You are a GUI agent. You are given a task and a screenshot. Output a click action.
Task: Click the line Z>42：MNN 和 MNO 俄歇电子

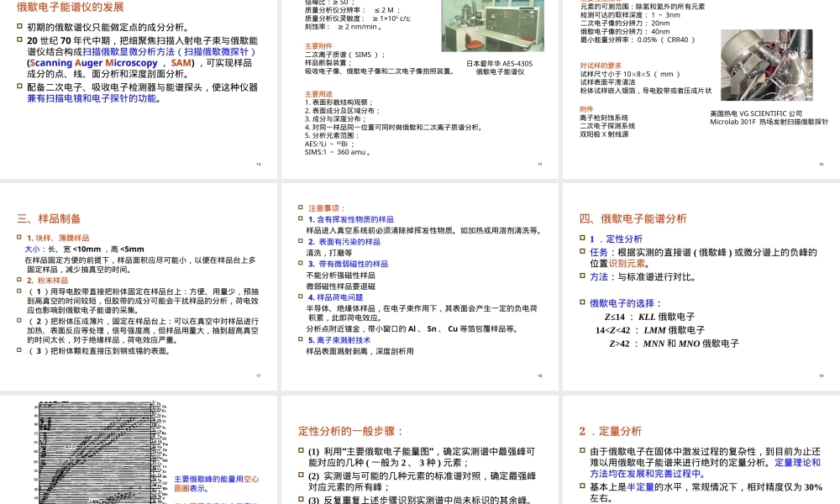[674, 344]
